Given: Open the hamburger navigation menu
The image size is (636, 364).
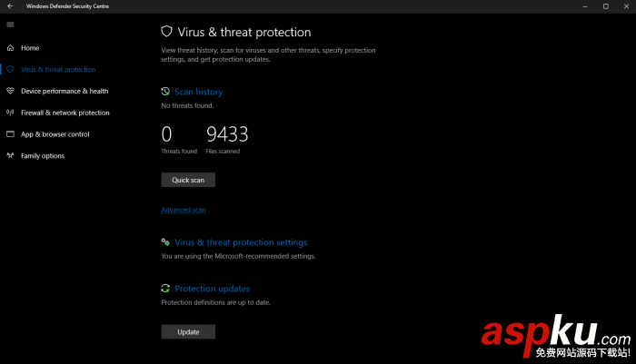Looking at the screenshot, I should coord(10,25).
